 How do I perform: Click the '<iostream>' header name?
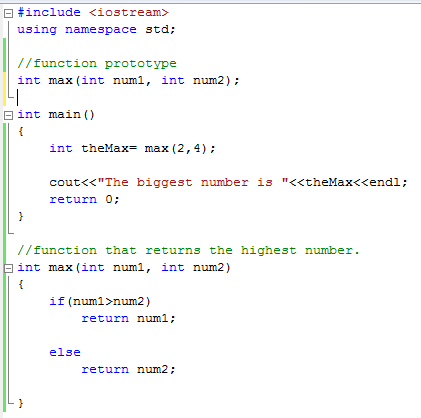pos(129,12)
